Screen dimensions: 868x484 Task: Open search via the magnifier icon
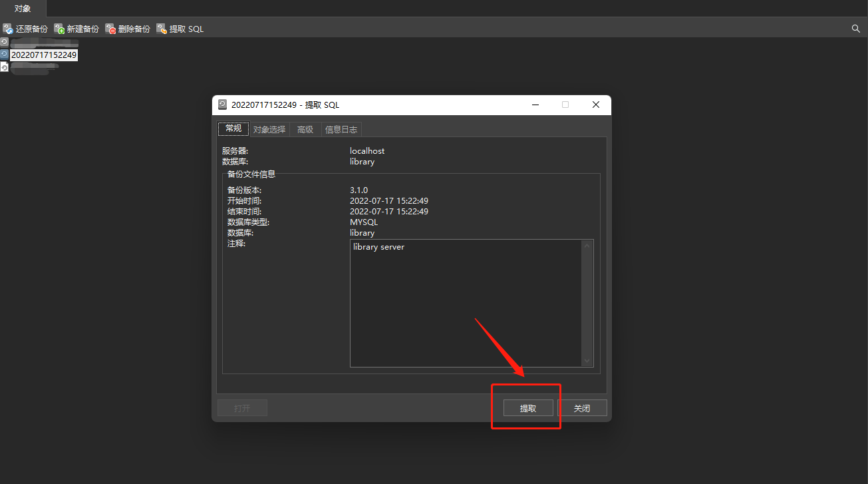(856, 29)
